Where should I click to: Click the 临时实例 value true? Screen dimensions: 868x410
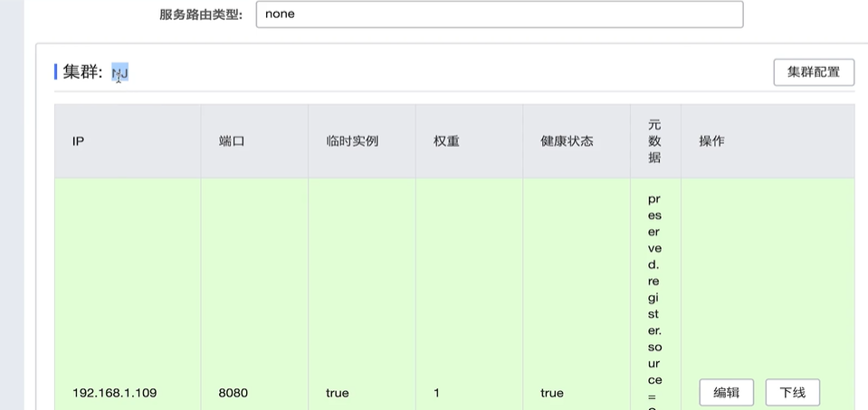(337, 393)
